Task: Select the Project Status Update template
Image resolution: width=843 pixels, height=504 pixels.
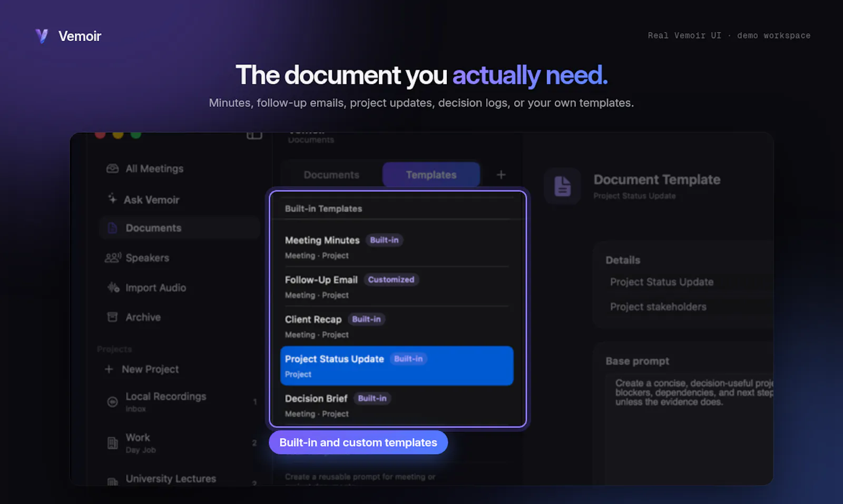Action: coord(397,365)
